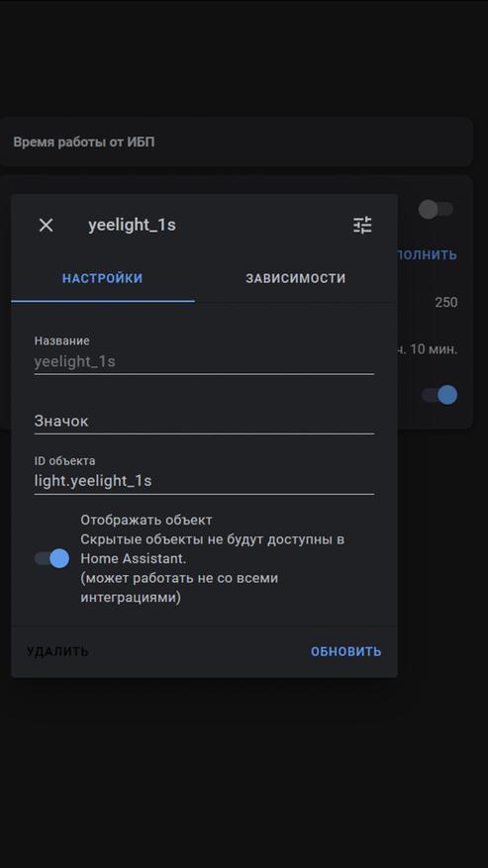
Task: Close the yeelight_1s dialog with X icon
Action: tap(46, 226)
